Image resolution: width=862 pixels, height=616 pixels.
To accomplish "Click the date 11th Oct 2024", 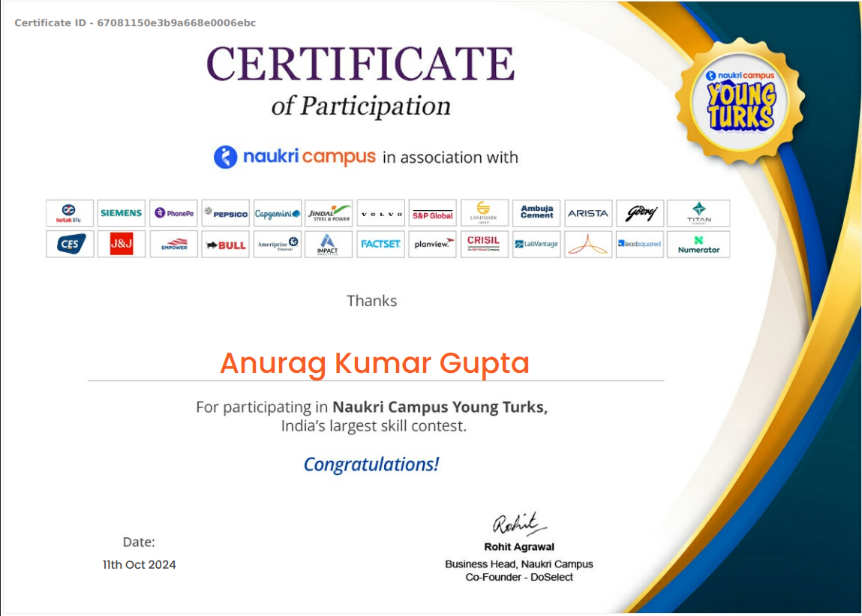I will click(138, 564).
